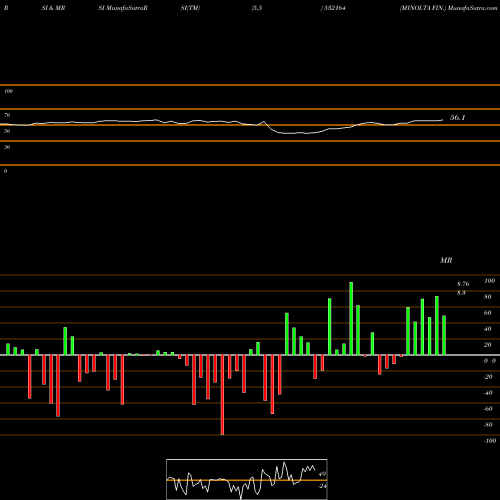Click the end of the gray RSI line
Image resolution: width=500 pixels, height=500 pixels.
tap(443, 120)
